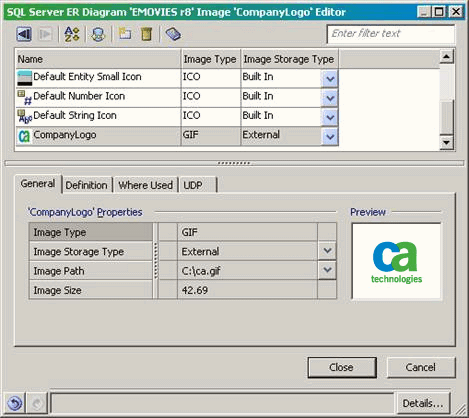Click the book/help toolbar icon
This screenshot has height=418, width=469.
pyautogui.click(x=173, y=34)
